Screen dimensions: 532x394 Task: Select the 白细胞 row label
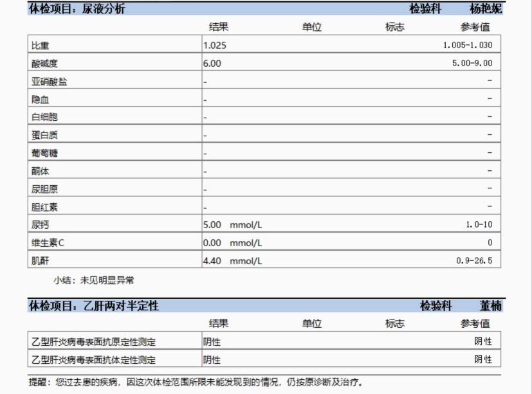pos(44,118)
